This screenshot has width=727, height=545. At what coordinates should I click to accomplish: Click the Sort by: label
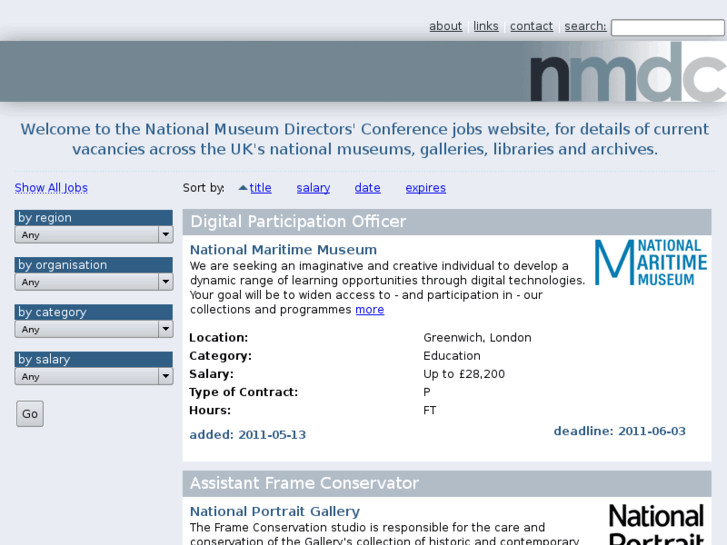[x=204, y=188]
